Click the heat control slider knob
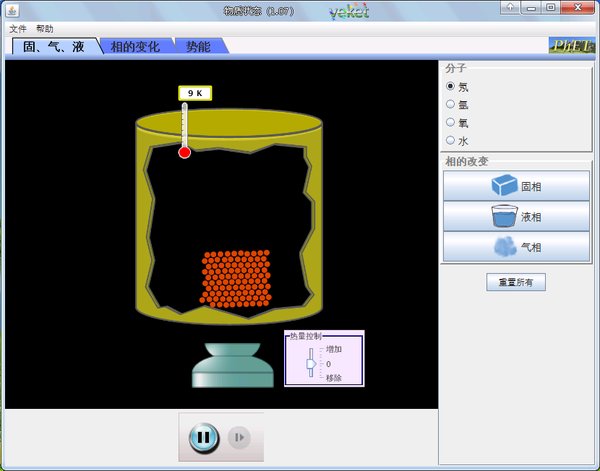Screen dimensions: 600x471 click(311, 363)
